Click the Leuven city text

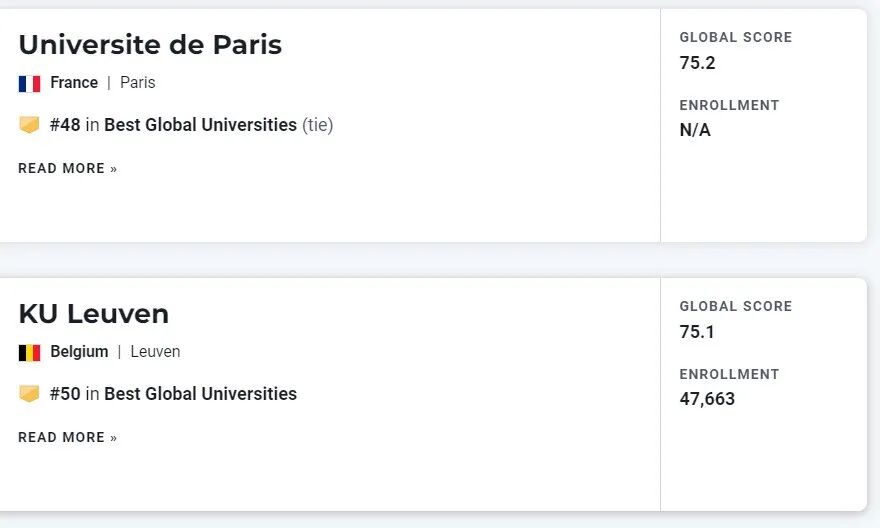pyautogui.click(x=155, y=352)
